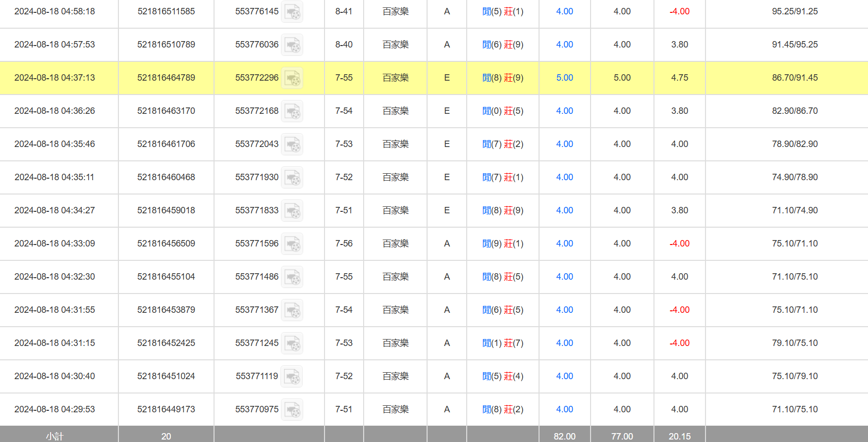Open video replay for bet 553771486
Image resolution: width=868 pixels, height=442 pixels.
[x=292, y=277]
